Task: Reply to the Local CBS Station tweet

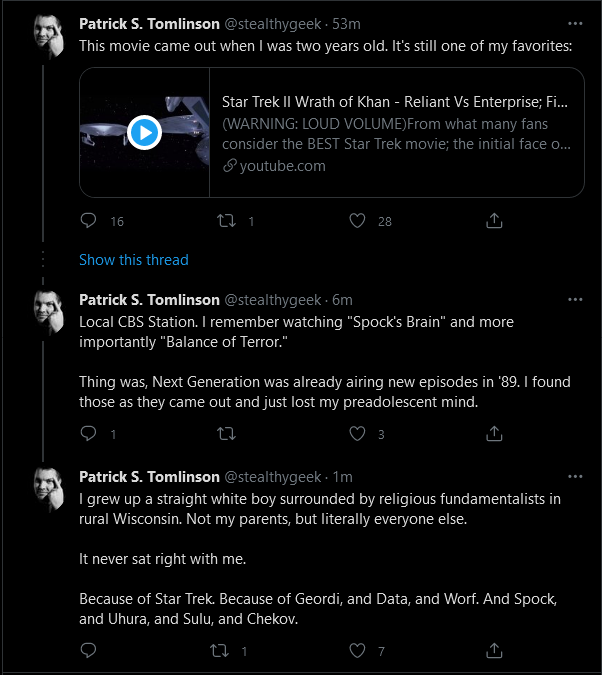Action: [88, 433]
